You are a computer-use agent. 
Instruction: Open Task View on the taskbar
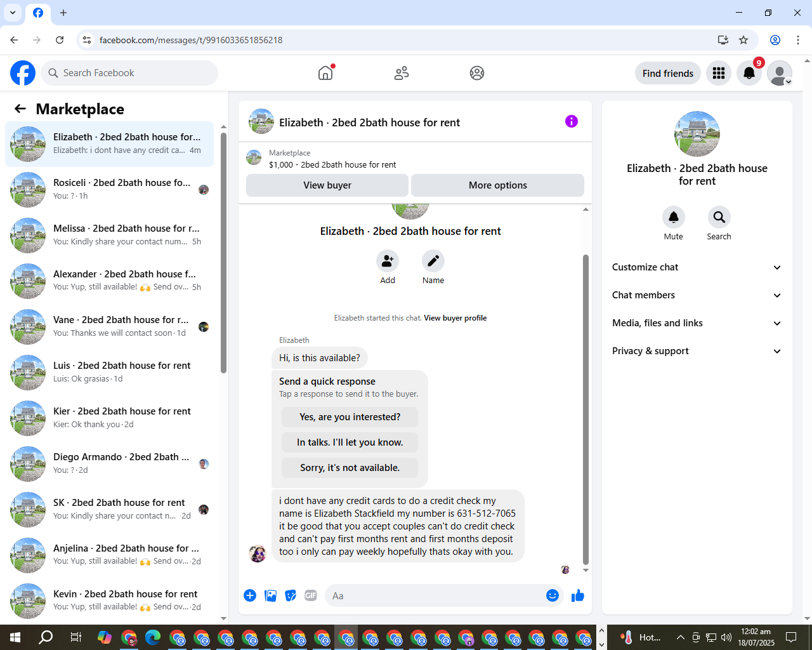pyautogui.click(x=75, y=637)
